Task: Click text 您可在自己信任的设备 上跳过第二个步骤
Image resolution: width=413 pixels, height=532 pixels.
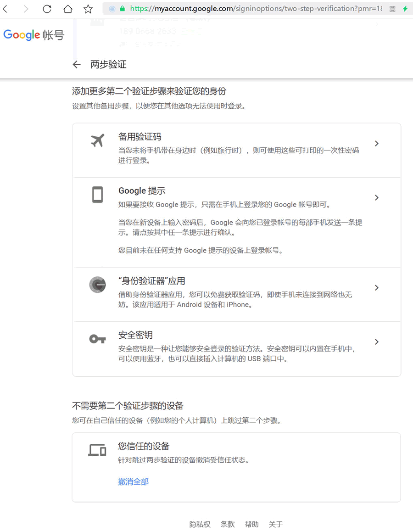Action: 177,421
